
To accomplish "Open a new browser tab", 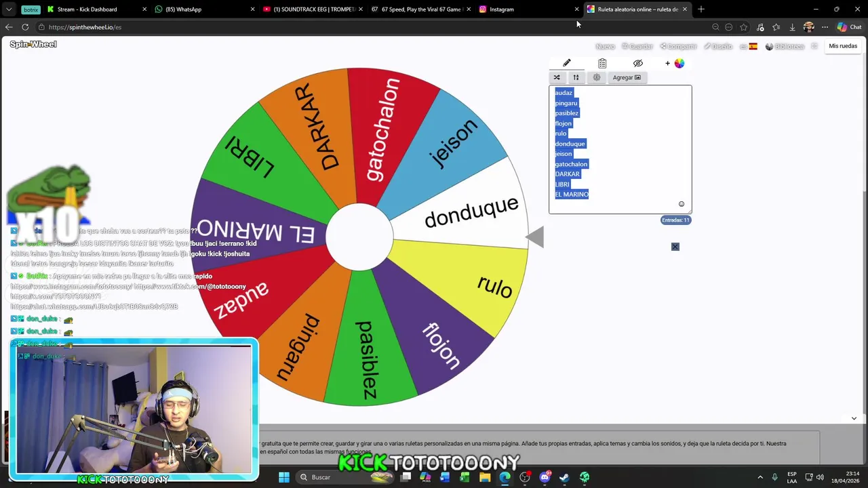I will (701, 9).
